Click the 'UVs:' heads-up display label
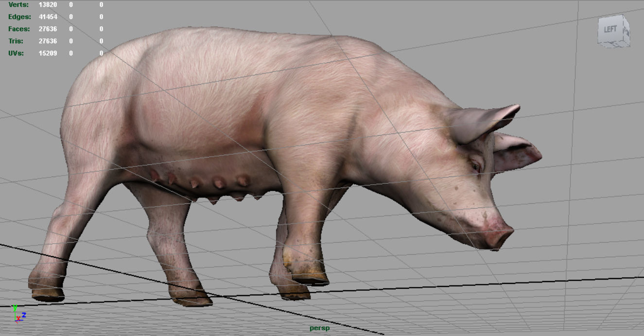The width and height of the screenshot is (644, 336). pos(16,53)
